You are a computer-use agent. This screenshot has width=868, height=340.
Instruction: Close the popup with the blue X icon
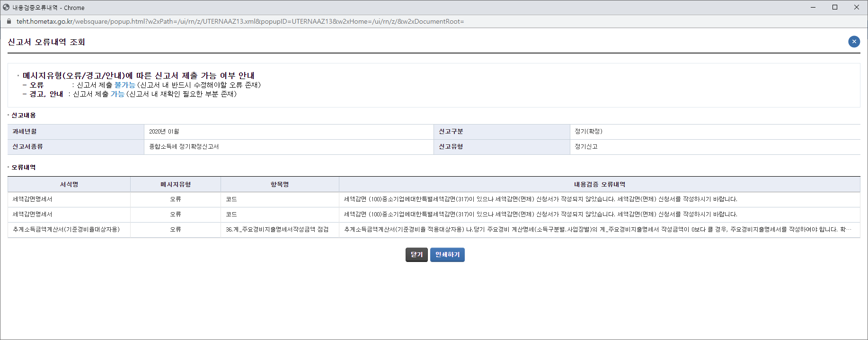coord(854,42)
